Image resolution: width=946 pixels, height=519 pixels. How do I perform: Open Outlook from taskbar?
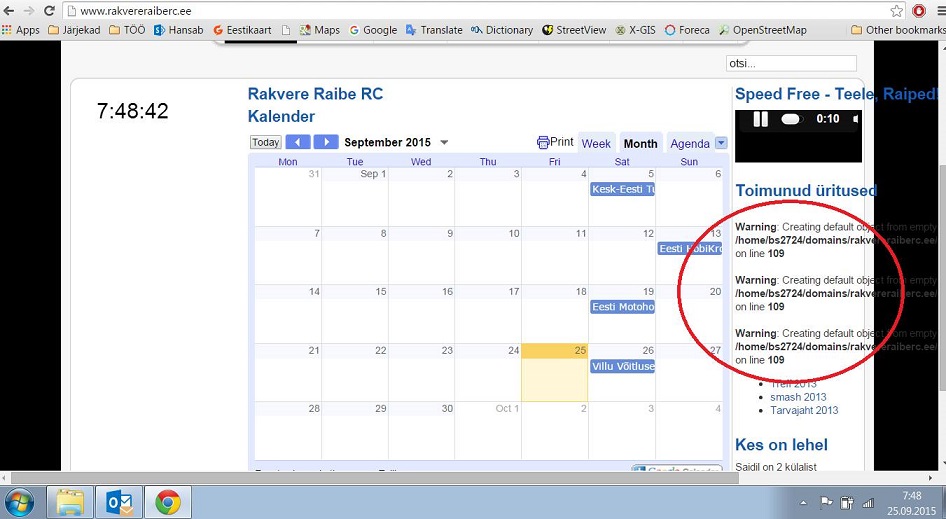[x=119, y=502]
